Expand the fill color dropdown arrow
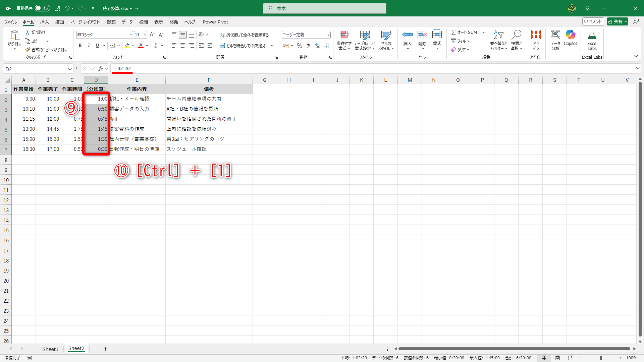The height and width of the screenshot is (362, 644). pos(133,46)
